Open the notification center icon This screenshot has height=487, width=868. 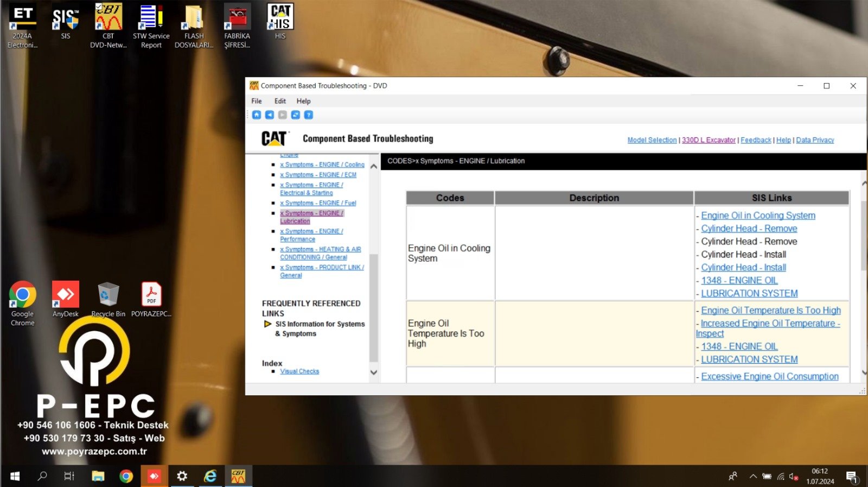(x=852, y=477)
